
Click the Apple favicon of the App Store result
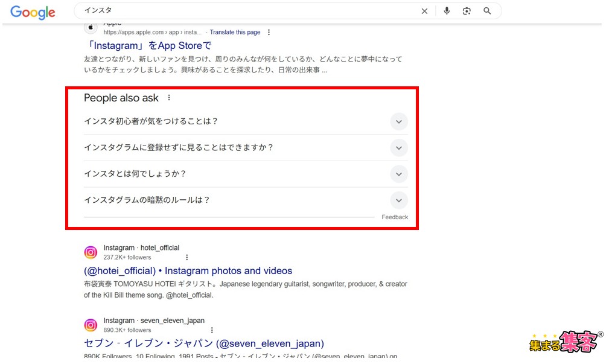[91, 28]
